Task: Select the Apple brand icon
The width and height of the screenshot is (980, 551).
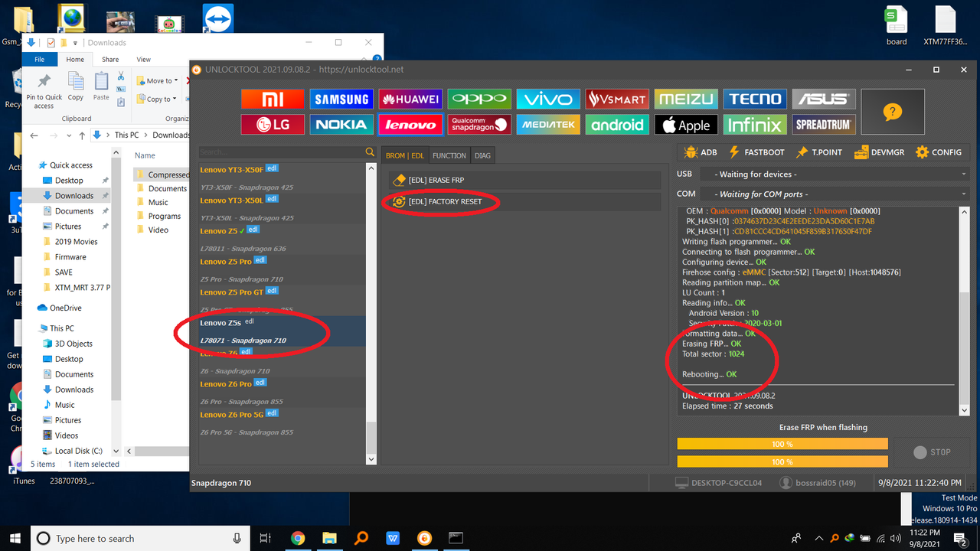Action: click(x=686, y=125)
